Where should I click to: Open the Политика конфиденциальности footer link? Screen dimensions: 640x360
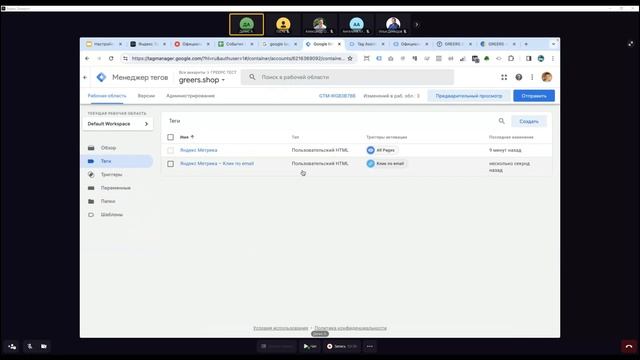350,328
